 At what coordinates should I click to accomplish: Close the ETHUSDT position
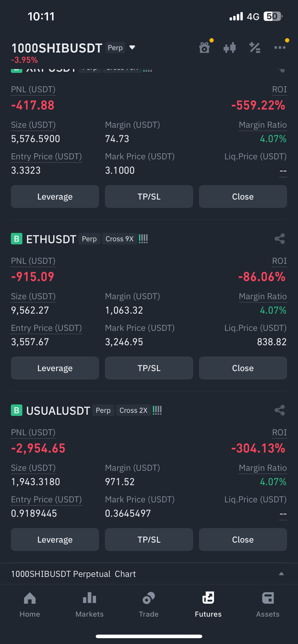tap(243, 368)
